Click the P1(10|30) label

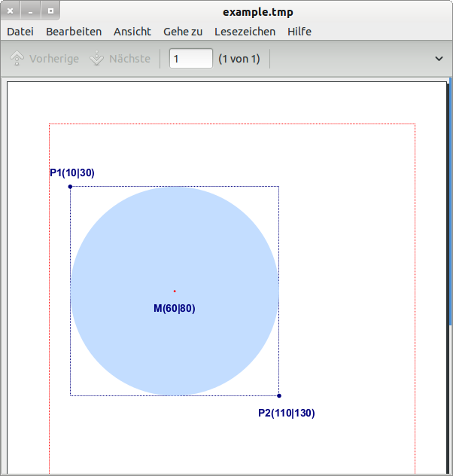pos(72,173)
